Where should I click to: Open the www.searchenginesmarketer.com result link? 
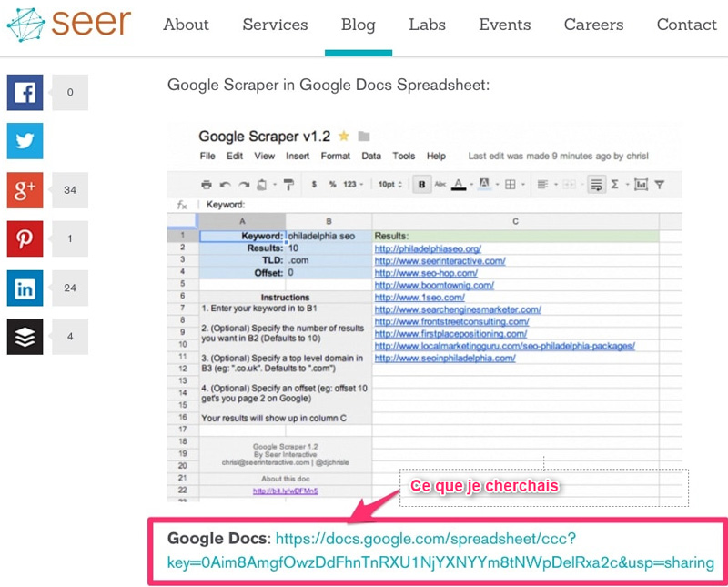[x=458, y=309]
